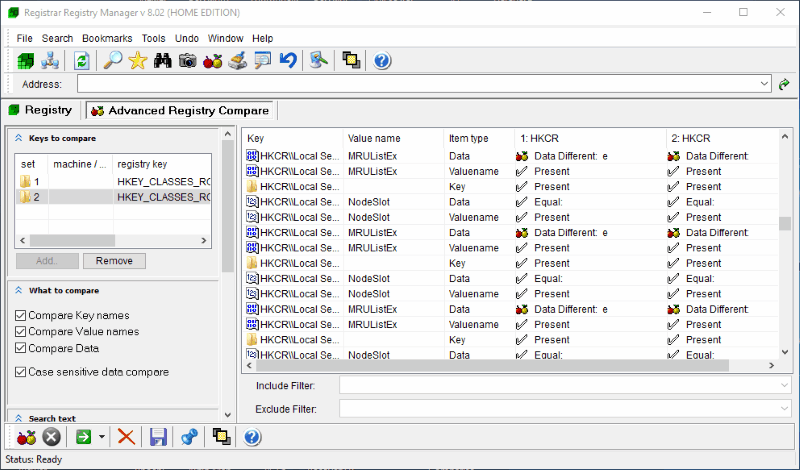Click the green registry cube toolbar icon
Screen dimensions: 800x470
[x=26, y=61]
